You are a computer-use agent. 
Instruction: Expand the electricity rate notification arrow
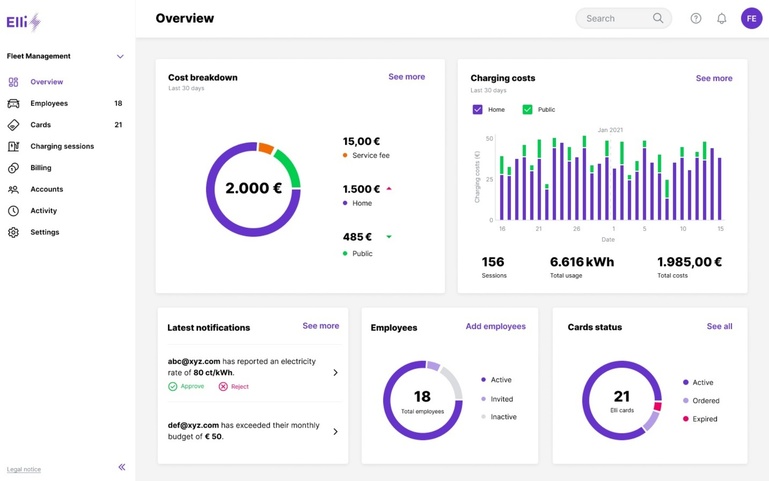pyautogui.click(x=335, y=373)
